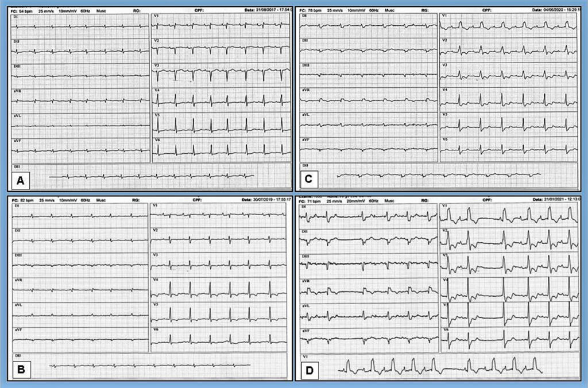
Task: Click the aVF lead label in panel B
Action: click(18, 330)
